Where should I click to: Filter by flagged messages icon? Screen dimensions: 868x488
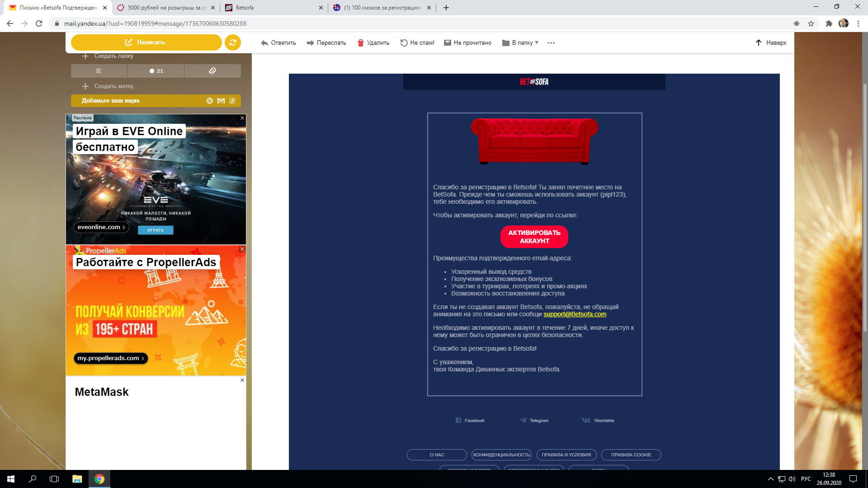tap(99, 71)
